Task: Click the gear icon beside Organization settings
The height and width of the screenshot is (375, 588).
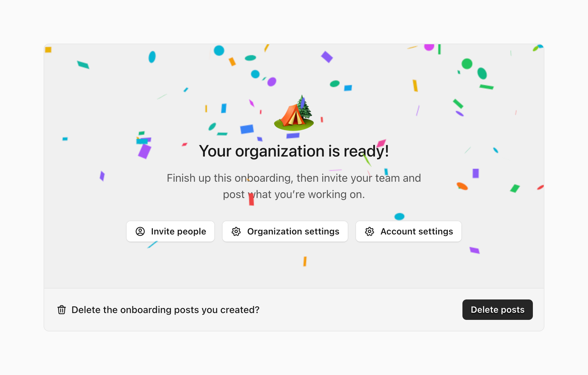Action: pyautogui.click(x=236, y=231)
